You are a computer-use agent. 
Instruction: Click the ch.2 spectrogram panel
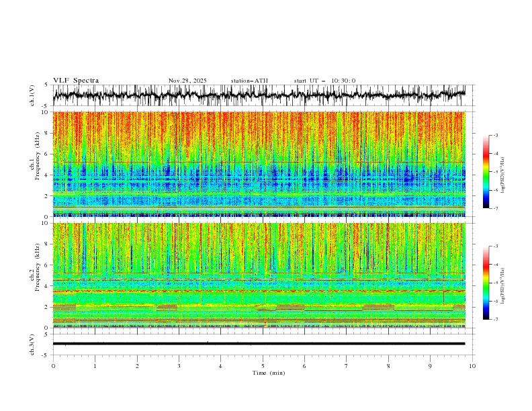(259, 275)
